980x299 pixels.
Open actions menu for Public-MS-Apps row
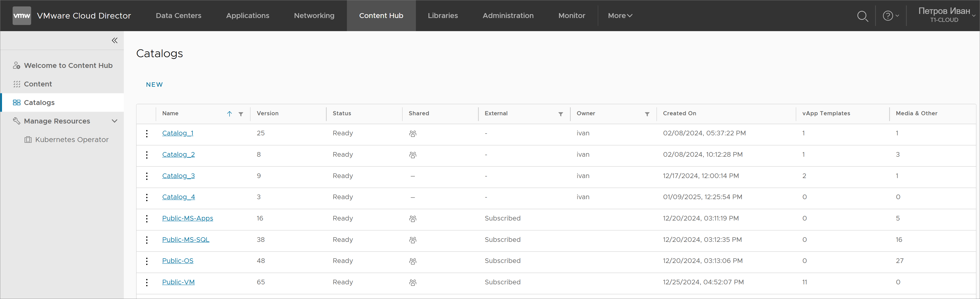coord(147,218)
